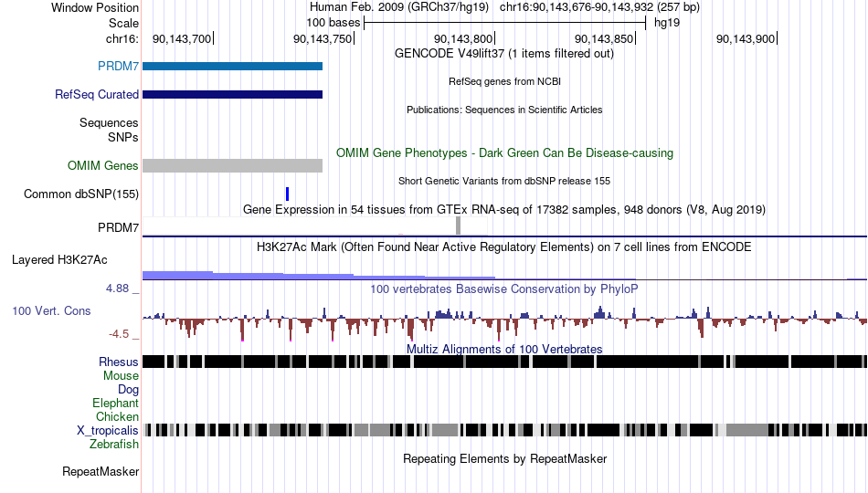868x493 pixels.
Task: Click the gray GTEx PRDM7 expression bar
Action: click(x=458, y=226)
